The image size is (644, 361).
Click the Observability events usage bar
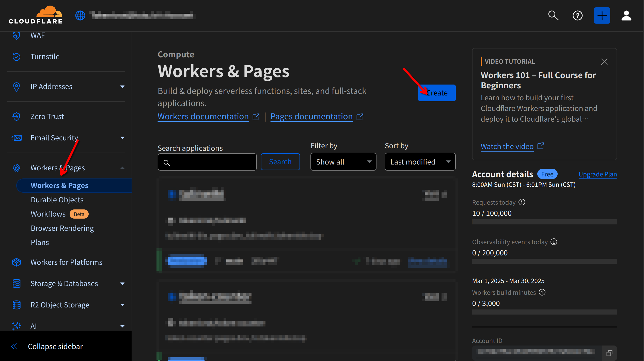(544, 261)
